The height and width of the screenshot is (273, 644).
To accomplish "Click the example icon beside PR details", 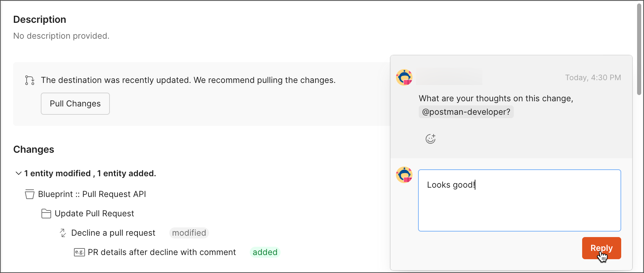I will pos(79,252).
